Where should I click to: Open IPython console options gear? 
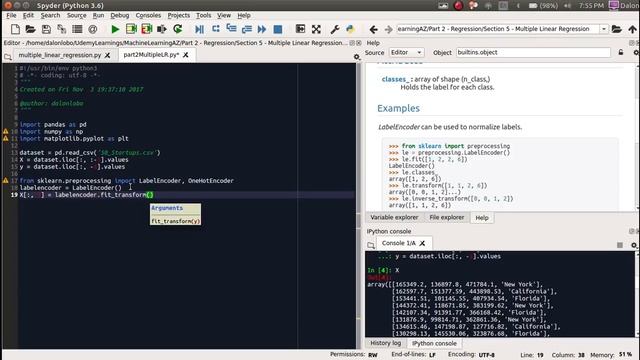click(634, 245)
